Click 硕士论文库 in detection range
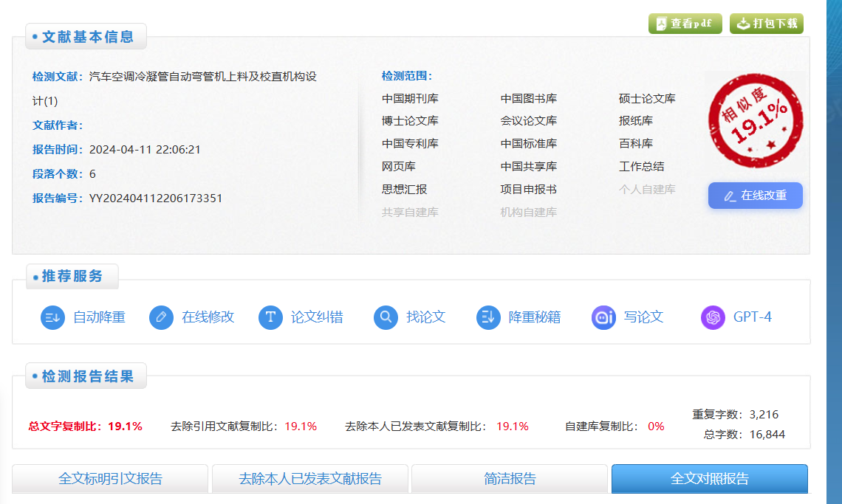This screenshot has height=504, width=842. [647, 99]
